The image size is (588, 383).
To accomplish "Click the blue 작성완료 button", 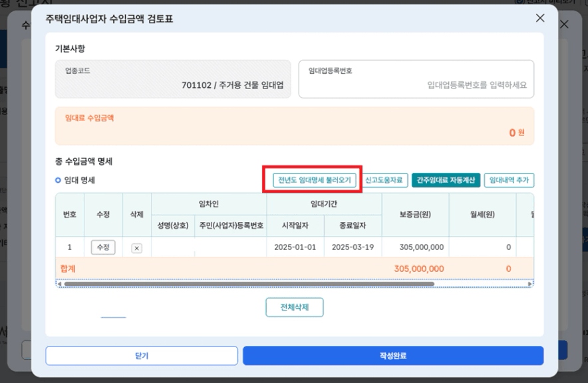I will pyautogui.click(x=392, y=356).
